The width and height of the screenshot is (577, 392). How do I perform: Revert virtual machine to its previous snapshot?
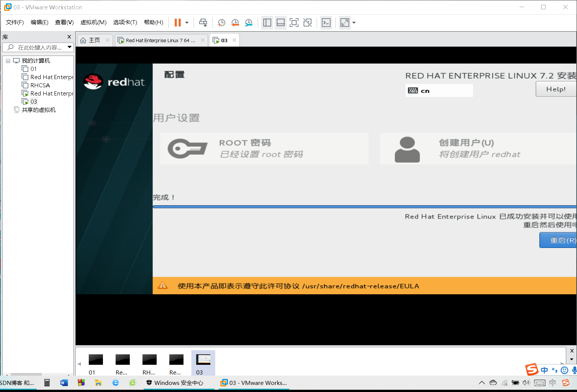[235, 23]
